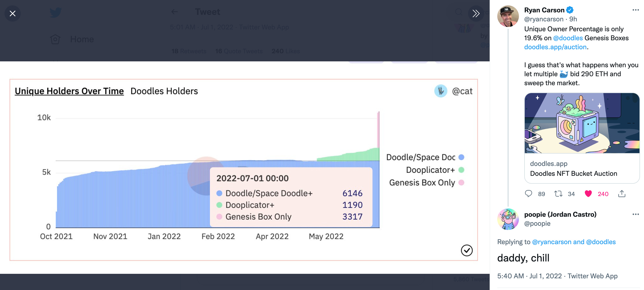
Task: Share Ryan Carson's tweet
Action: point(621,194)
